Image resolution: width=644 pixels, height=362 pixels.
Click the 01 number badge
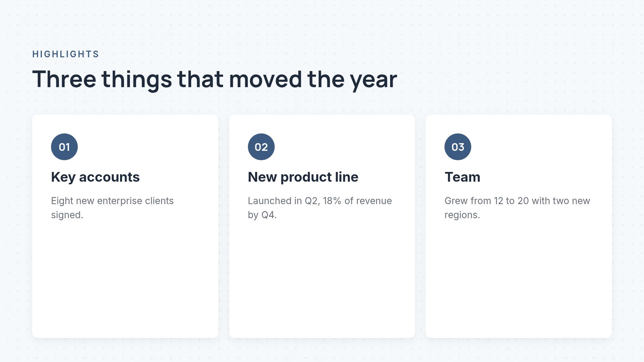(64, 147)
